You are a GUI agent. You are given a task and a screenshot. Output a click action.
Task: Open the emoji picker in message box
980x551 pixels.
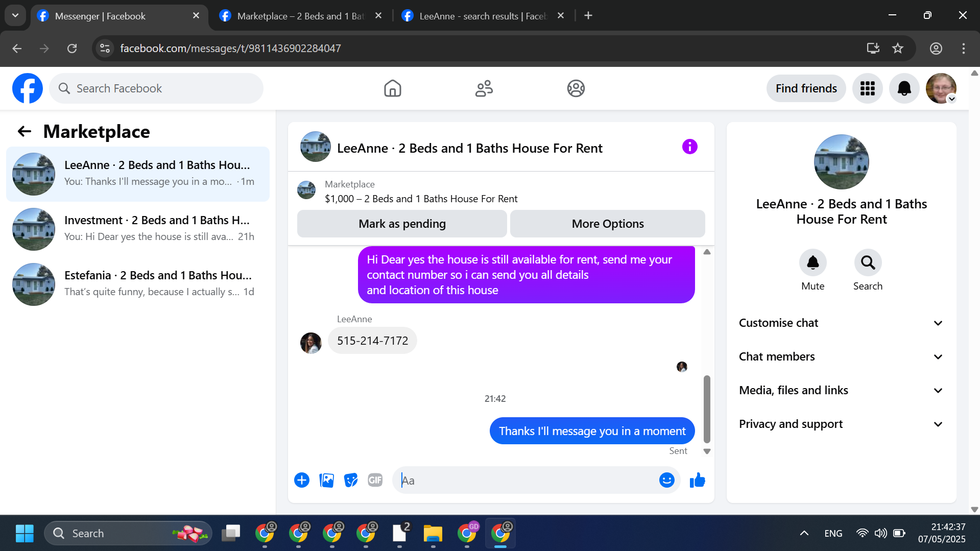(666, 480)
